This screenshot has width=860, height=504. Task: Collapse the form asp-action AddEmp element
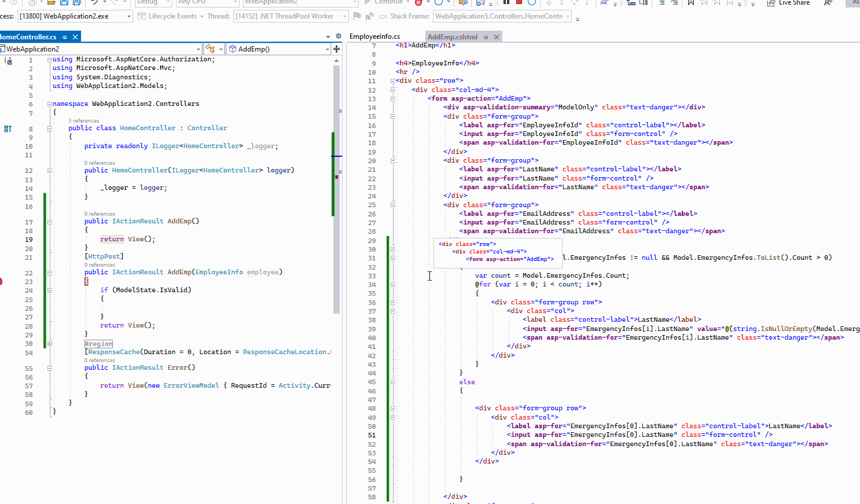click(393, 99)
